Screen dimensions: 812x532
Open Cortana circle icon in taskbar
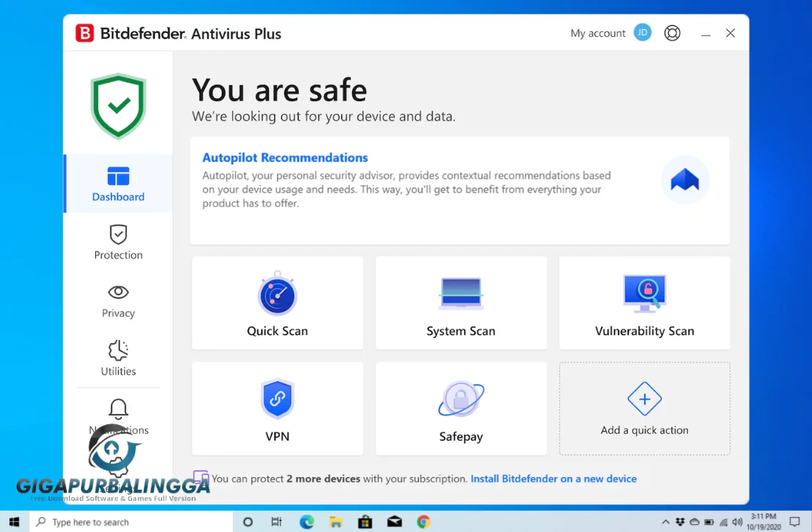tap(248, 522)
